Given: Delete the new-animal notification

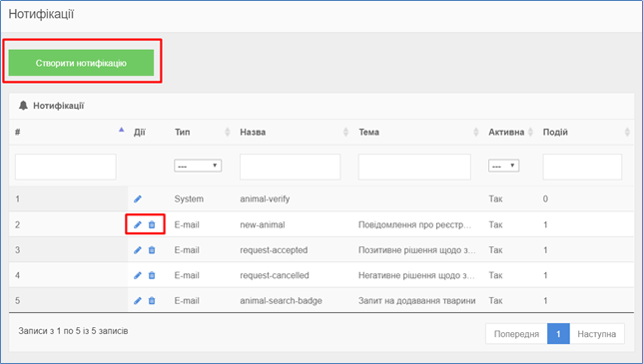Looking at the screenshot, I should click(x=152, y=224).
